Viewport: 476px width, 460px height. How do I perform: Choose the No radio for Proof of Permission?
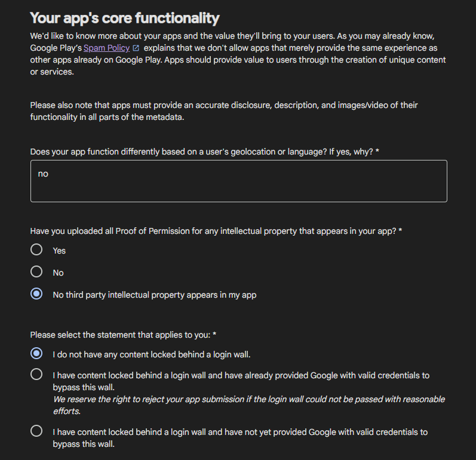(x=36, y=271)
